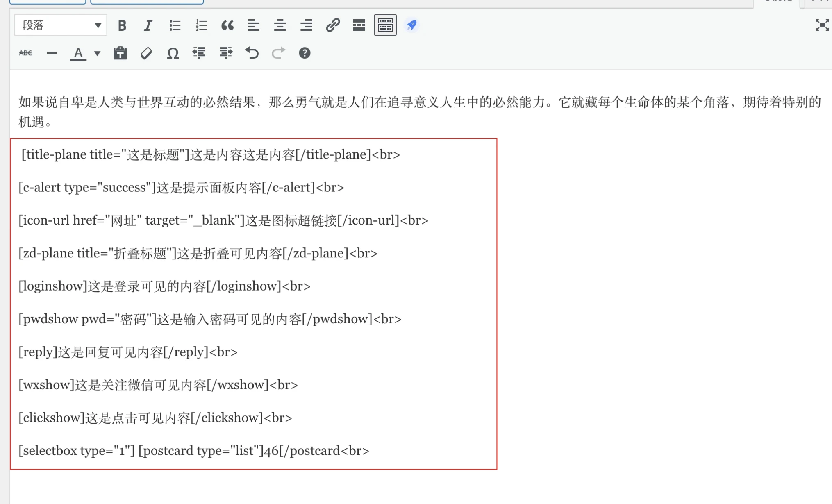Image resolution: width=832 pixels, height=504 pixels.
Task: Insert a numbered list
Action: 201,25
